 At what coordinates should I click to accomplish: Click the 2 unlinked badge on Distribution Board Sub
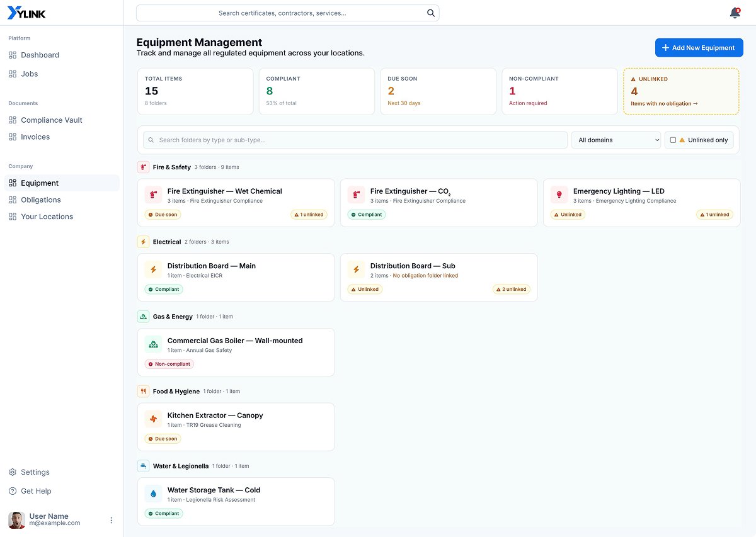(x=512, y=290)
